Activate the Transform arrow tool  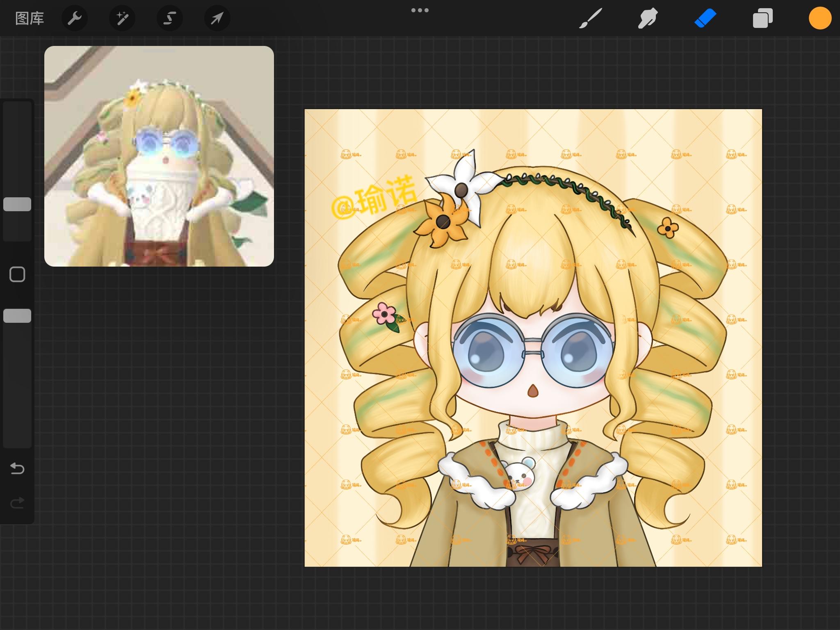click(217, 18)
